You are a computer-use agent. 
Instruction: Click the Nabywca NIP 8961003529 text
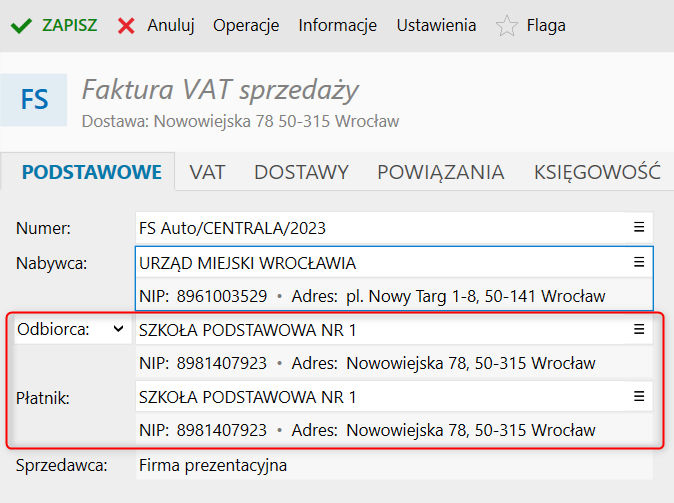(x=203, y=296)
